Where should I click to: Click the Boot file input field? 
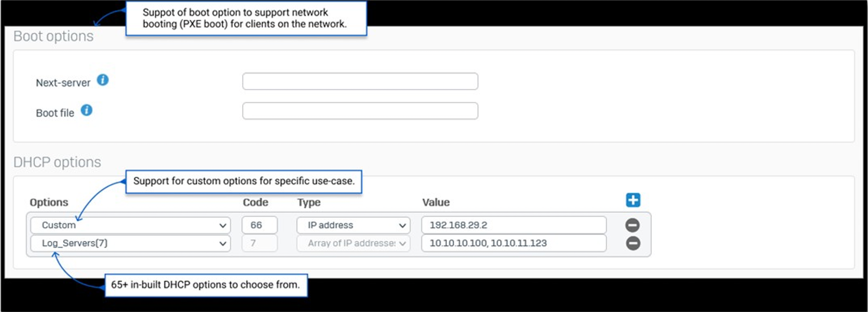tap(360, 111)
